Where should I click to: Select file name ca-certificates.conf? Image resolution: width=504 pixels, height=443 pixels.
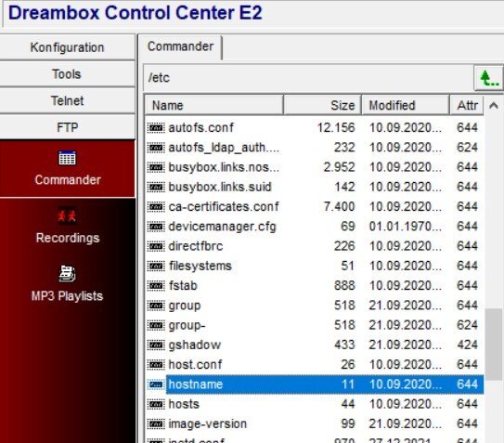click(224, 206)
